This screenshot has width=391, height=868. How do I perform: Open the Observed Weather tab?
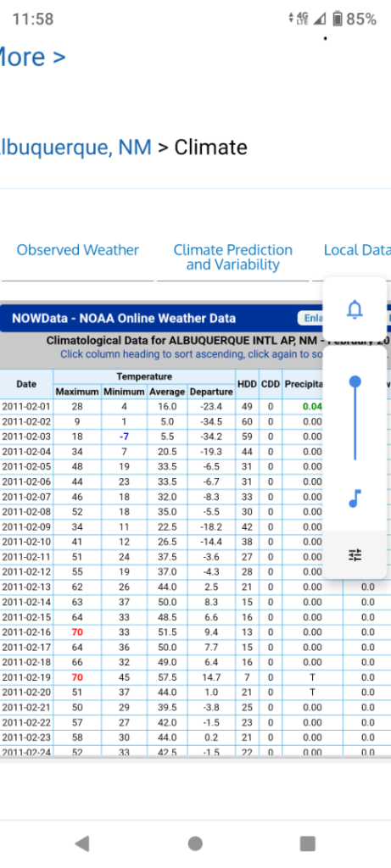[77, 250]
